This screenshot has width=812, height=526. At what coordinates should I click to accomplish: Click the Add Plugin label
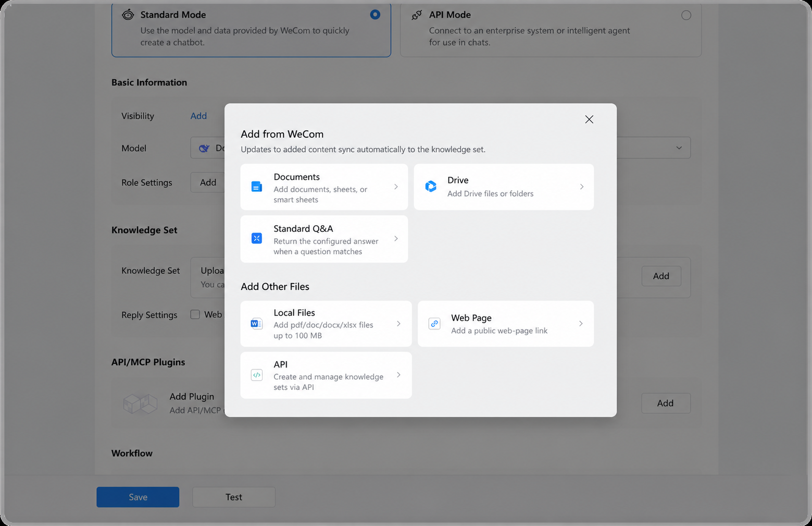click(x=192, y=396)
